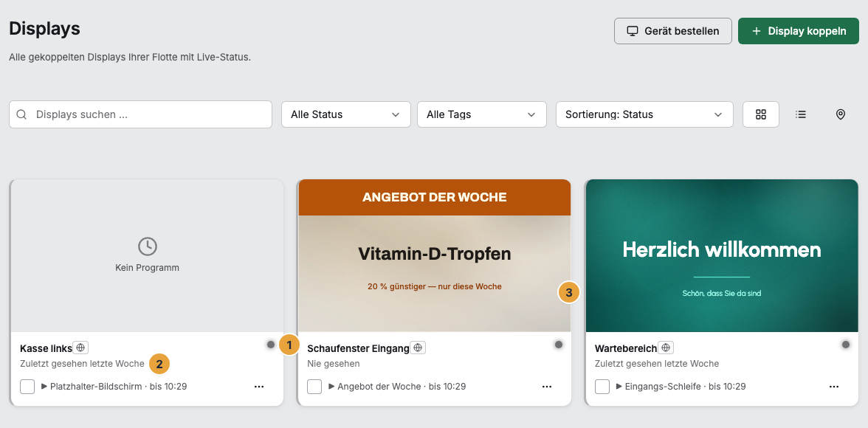Screen dimensions: 868x428
Task: Click the Wartebereich display name
Action: [x=626, y=348]
